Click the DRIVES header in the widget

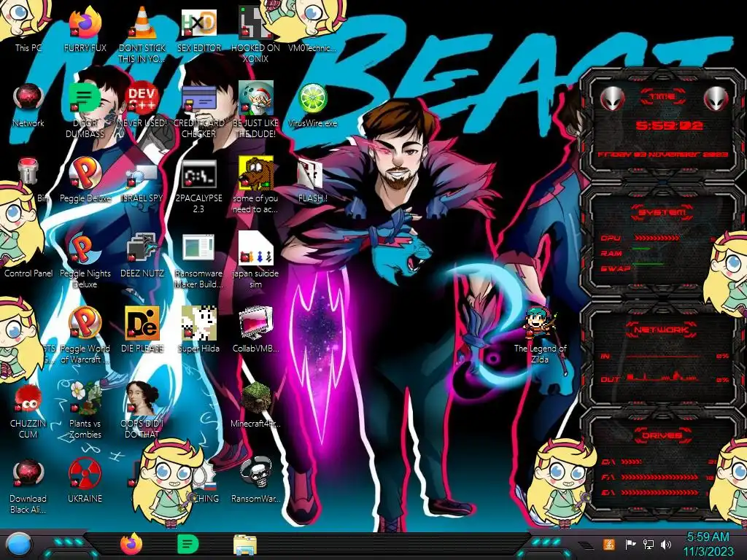[x=662, y=435]
